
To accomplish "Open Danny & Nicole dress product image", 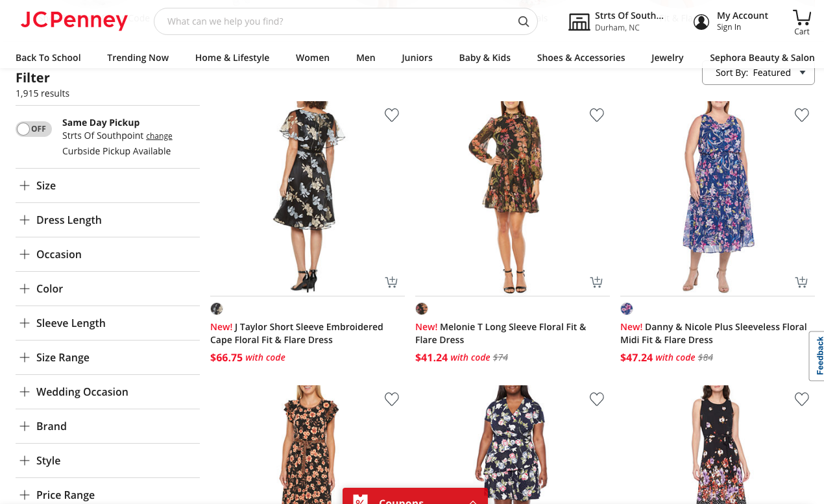I will [718, 197].
